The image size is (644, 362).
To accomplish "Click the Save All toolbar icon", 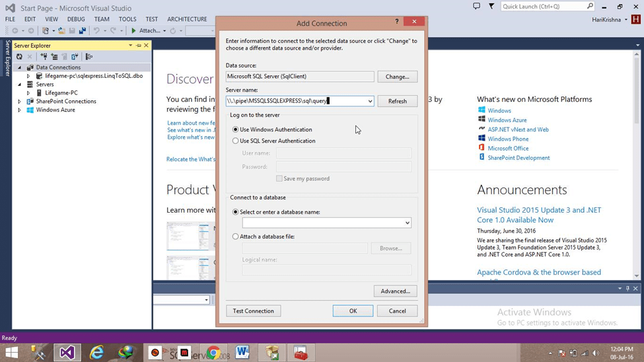I will pos(83,31).
